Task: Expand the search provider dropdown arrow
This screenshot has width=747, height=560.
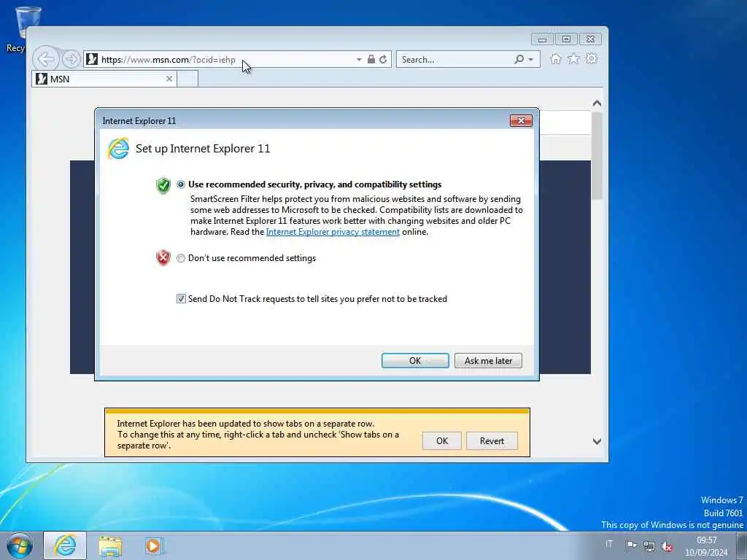Action: [531, 60]
